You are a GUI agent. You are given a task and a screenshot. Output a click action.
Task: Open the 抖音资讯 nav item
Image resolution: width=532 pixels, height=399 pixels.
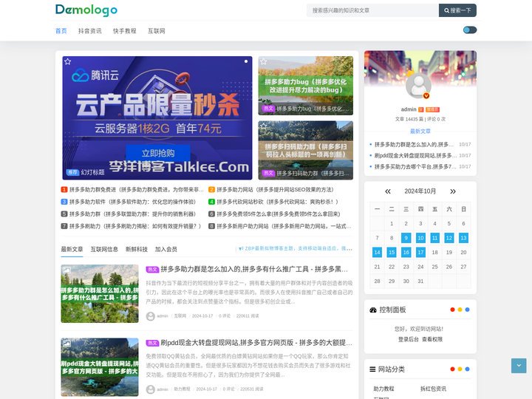coord(90,31)
